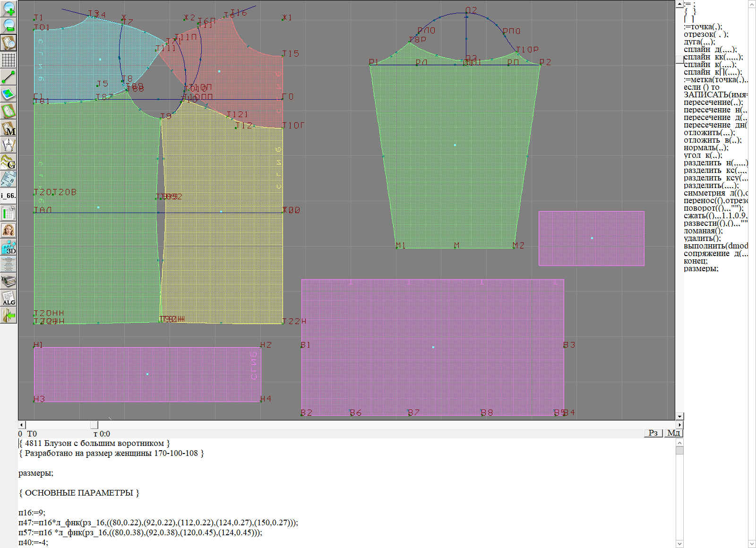
Task: Toggle the grid display icon
Action: pos(9,60)
